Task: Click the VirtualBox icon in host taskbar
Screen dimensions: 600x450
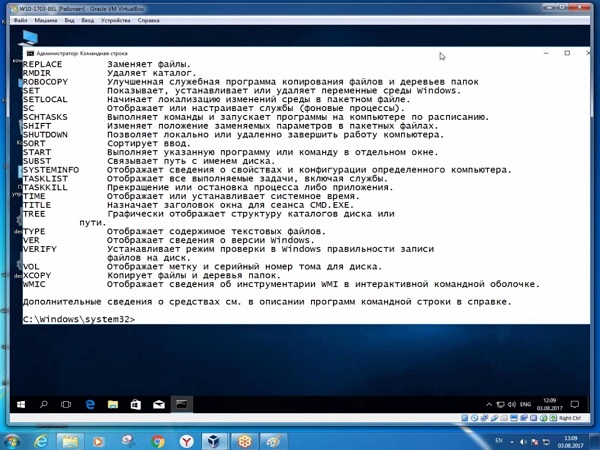Action: pyautogui.click(x=215, y=440)
